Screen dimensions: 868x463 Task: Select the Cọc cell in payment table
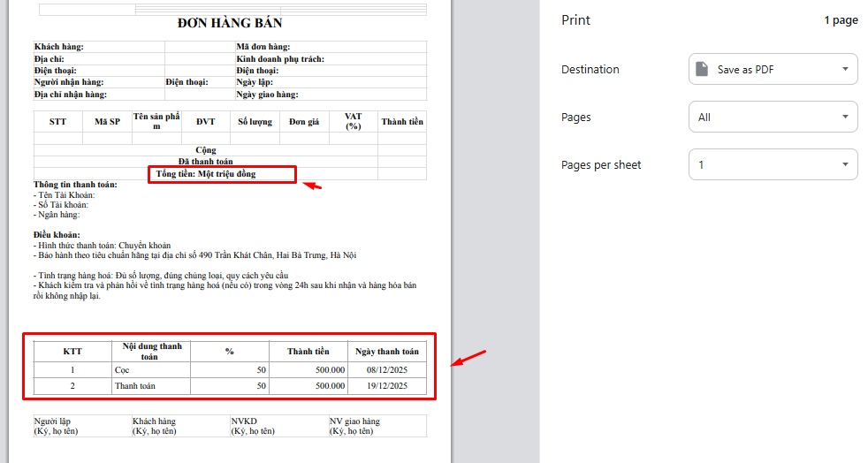click(122, 370)
